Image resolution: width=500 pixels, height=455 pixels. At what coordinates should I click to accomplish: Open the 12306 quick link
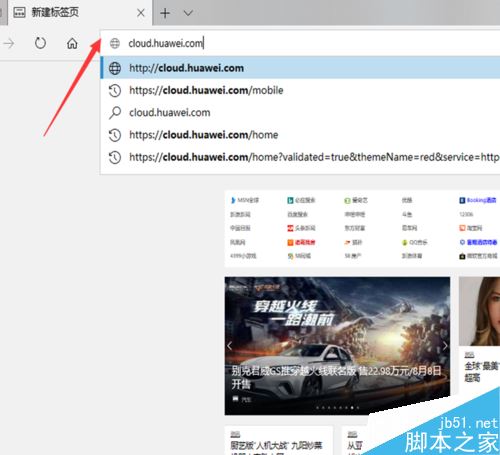tap(466, 214)
